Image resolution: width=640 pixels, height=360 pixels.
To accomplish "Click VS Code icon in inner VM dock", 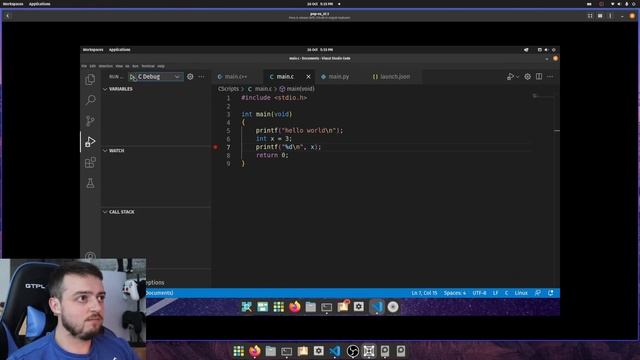I will [x=377, y=307].
